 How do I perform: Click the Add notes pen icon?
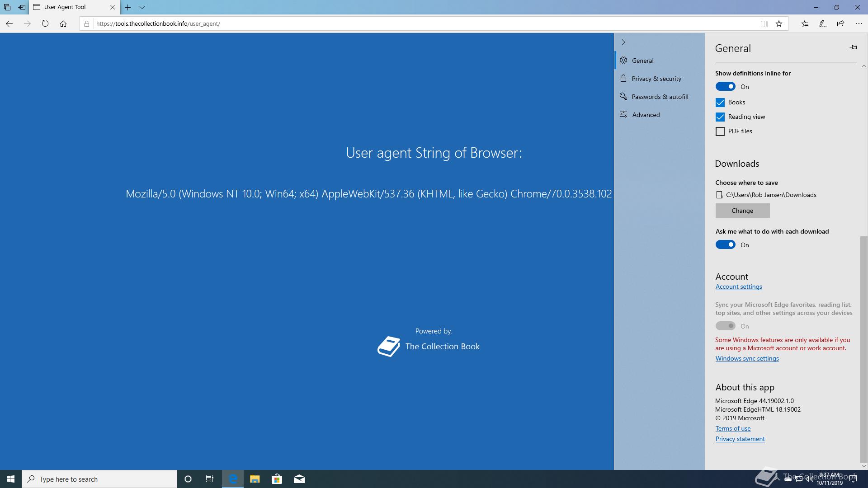(822, 23)
